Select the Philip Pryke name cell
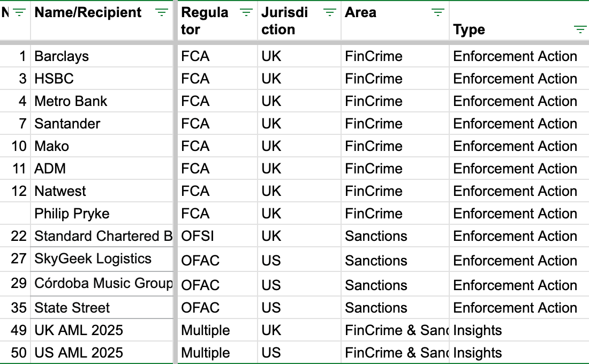The image size is (589, 364). (101, 214)
